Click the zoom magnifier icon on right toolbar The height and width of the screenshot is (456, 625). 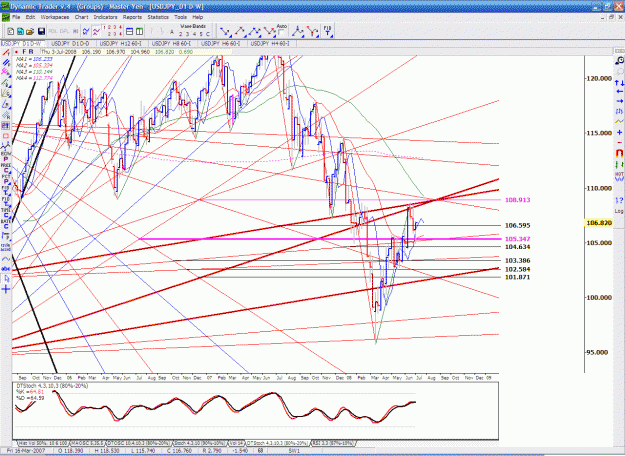[x=619, y=61]
